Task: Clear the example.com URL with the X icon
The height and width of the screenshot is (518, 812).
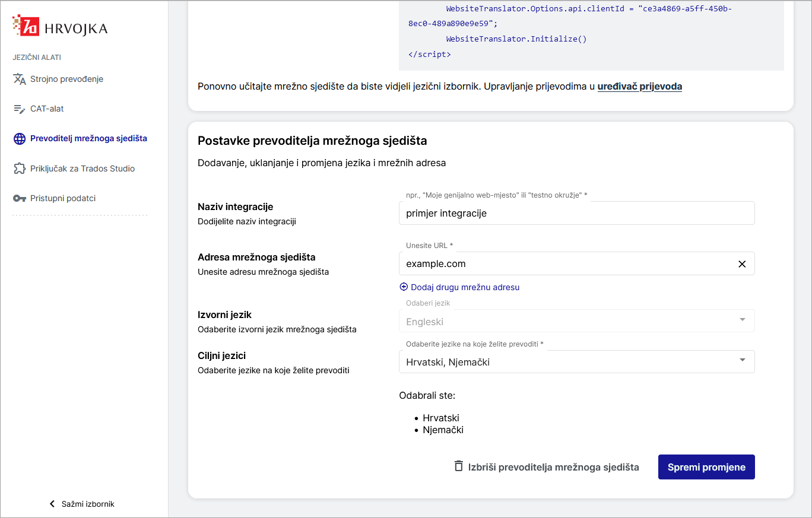Action: tap(742, 264)
